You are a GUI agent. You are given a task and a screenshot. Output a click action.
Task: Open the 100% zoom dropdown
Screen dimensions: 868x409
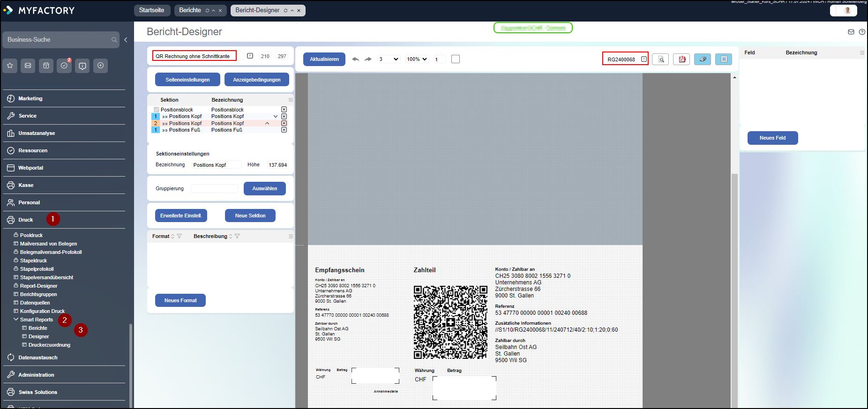pyautogui.click(x=417, y=59)
